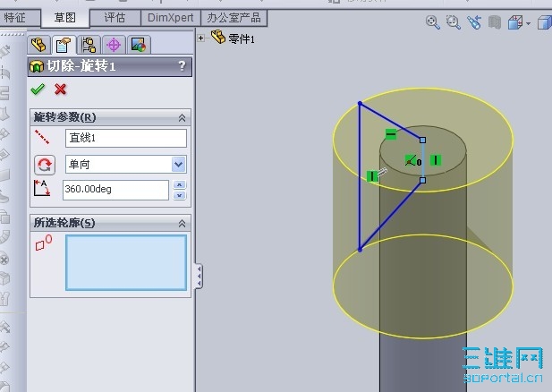Click the reverse direction button
The image size is (552, 392).
[45, 165]
